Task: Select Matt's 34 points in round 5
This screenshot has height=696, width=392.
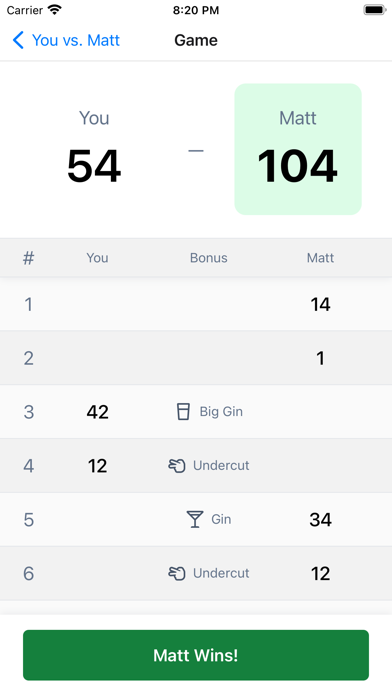Action: pyautogui.click(x=320, y=519)
